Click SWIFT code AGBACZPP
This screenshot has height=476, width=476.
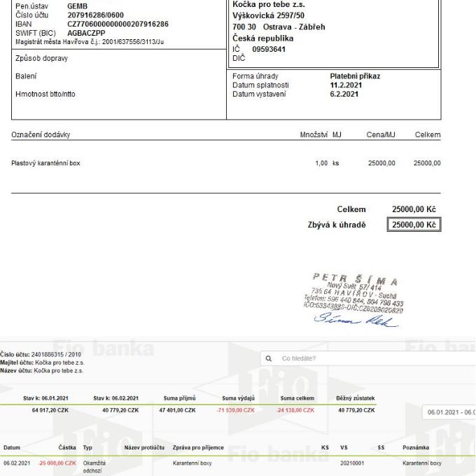[x=86, y=33]
